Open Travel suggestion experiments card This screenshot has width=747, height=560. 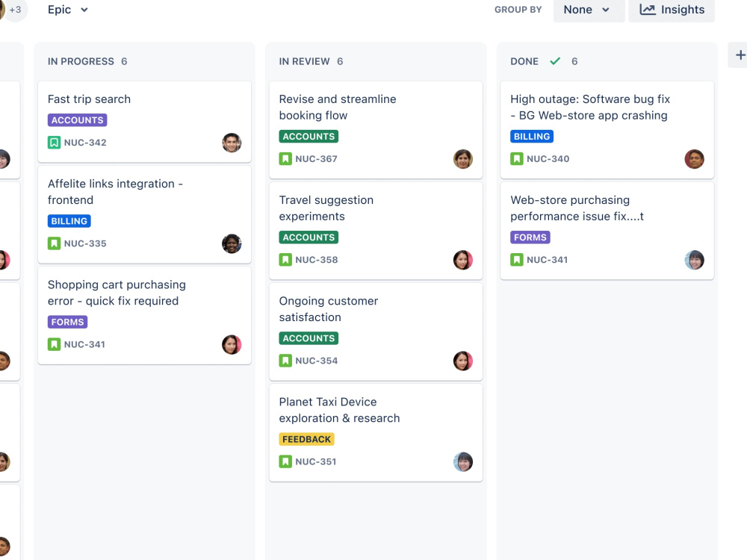376,231
